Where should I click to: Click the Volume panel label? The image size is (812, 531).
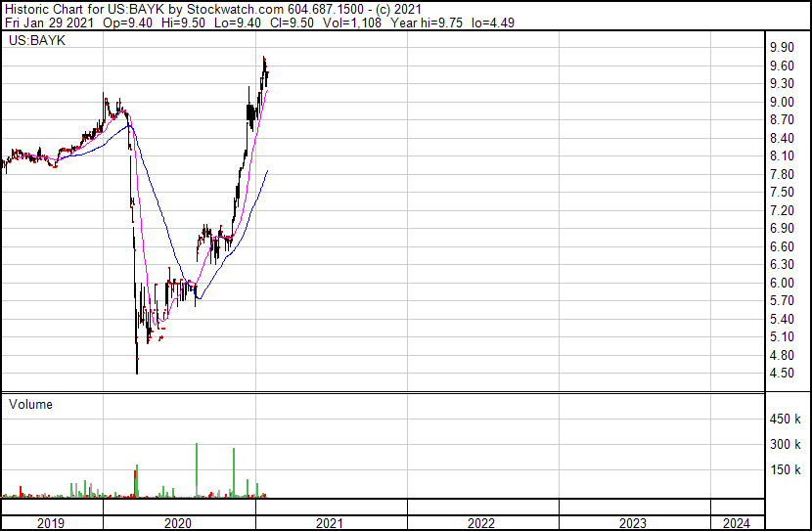[30, 404]
